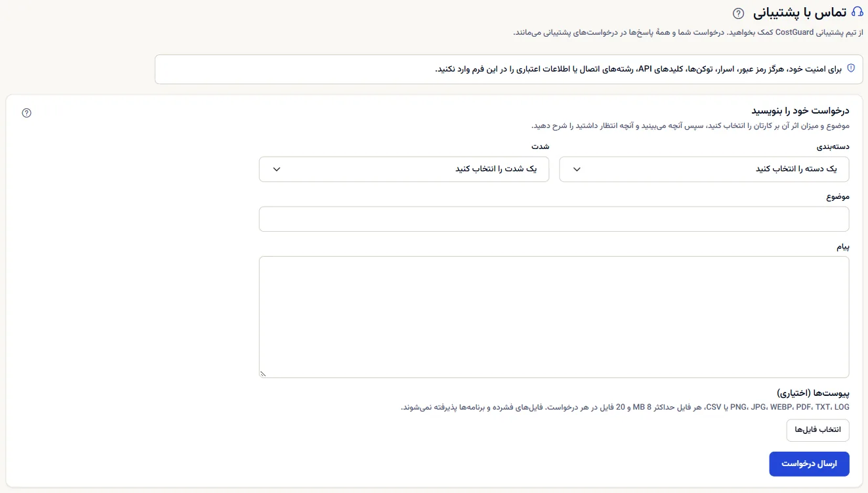Click chevron arrow of severity dropdown
The width and height of the screenshot is (868, 493).
[x=276, y=169]
